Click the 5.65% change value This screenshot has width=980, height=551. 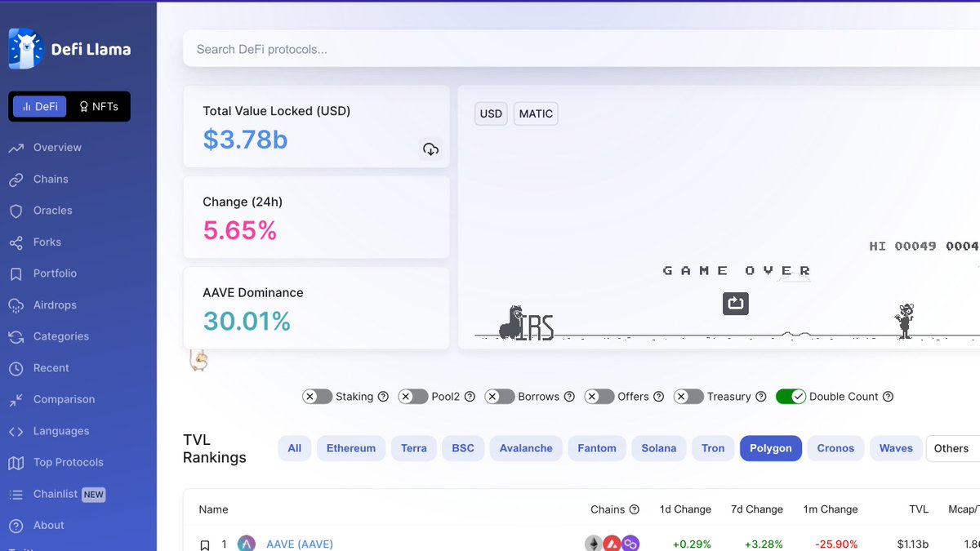(240, 231)
